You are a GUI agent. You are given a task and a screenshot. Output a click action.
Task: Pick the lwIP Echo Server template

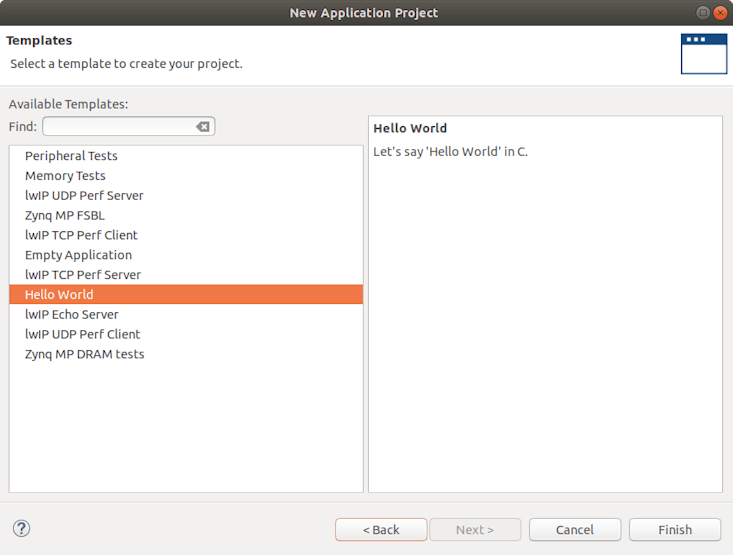click(71, 314)
